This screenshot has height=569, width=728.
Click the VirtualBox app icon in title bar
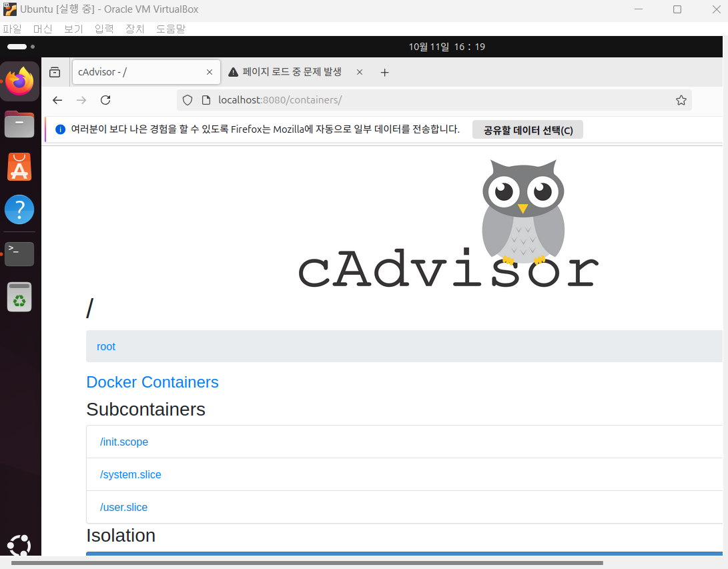pyautogui.click(x=10, y=9)
